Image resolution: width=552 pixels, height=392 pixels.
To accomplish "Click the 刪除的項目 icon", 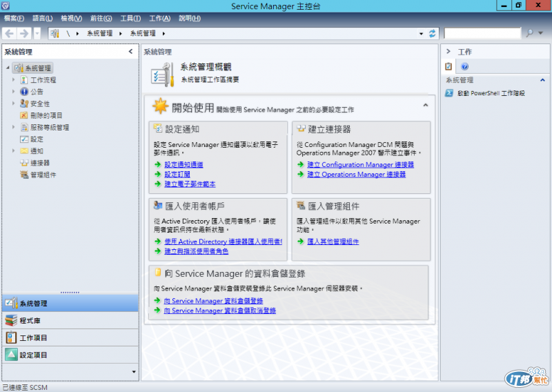I will 24,115.
